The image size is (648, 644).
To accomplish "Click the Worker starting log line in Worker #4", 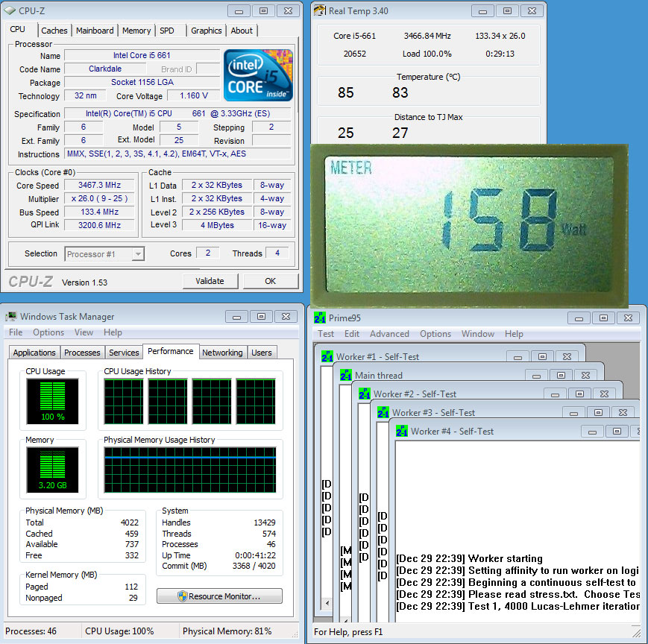I will point(470,558).
